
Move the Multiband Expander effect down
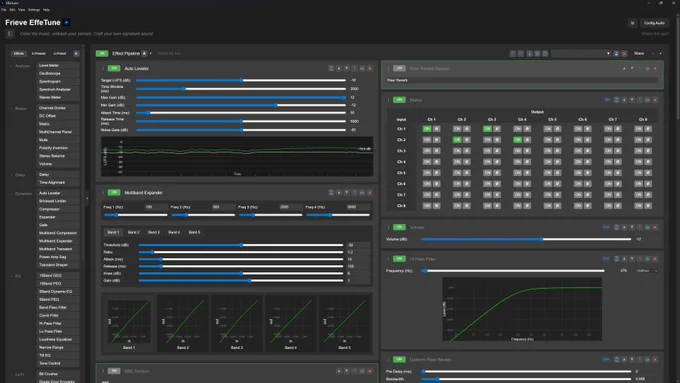pos(347,193)
